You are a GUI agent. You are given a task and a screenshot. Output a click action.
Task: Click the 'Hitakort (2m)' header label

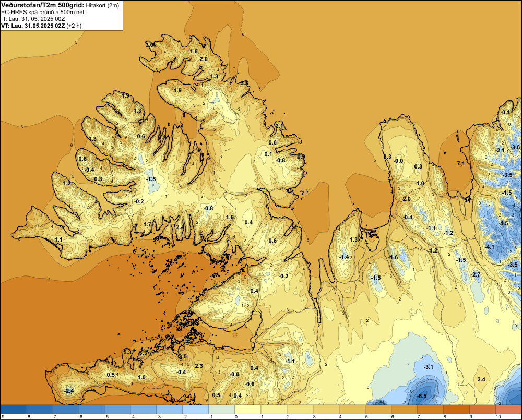102,5
